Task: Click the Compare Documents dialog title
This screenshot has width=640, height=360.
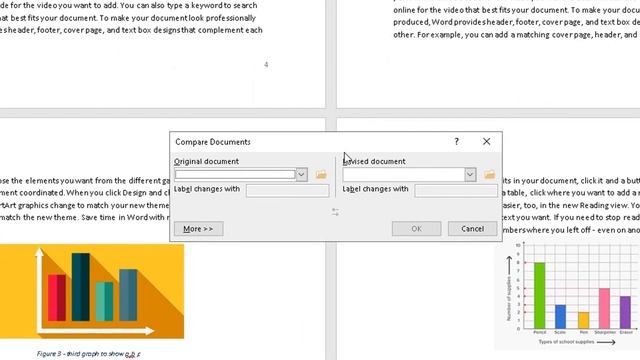Action: [213, 142]
